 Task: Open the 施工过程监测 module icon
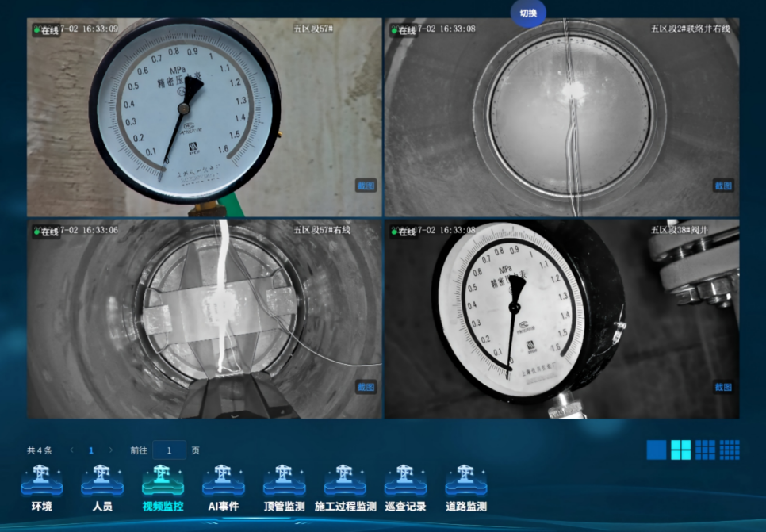pos(345,480)
